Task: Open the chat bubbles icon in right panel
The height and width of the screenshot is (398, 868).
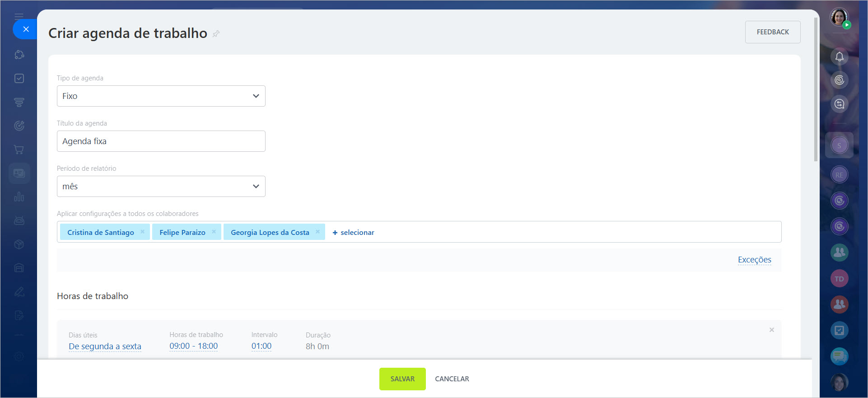Action: click(839, 356)
